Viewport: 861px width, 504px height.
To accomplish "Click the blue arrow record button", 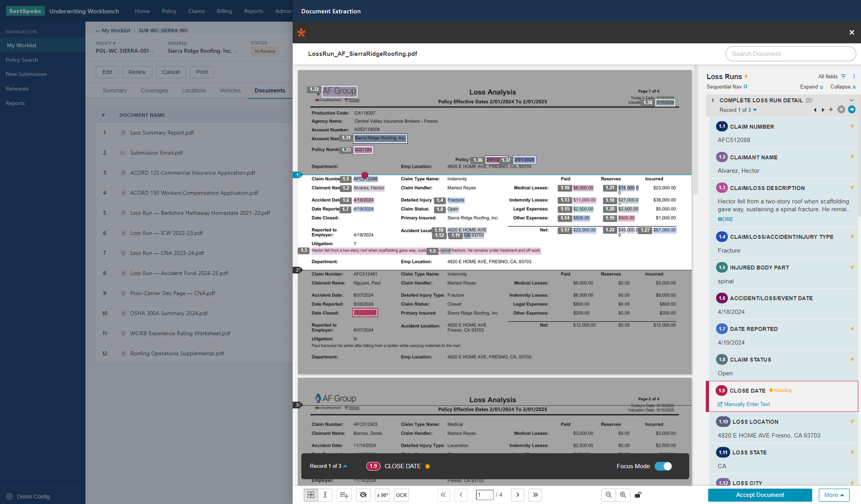I will tap(852, 110).
